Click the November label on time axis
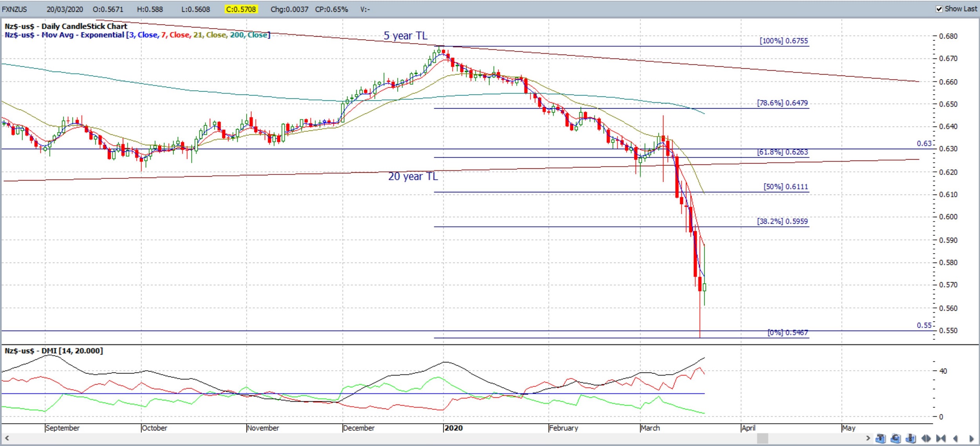The image size is (980, 446). [263, 428]
